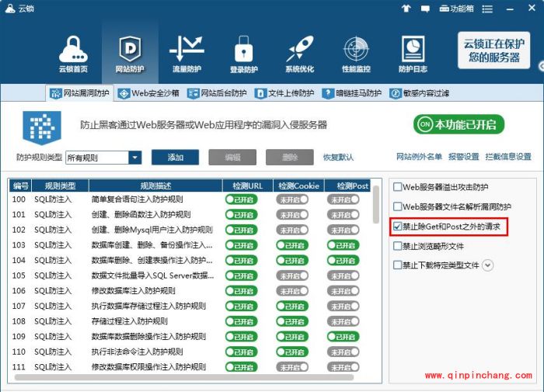Toggle 检测Cookie switch for rule 107
This screenshot has height=392, width=544.
(292, 307)
